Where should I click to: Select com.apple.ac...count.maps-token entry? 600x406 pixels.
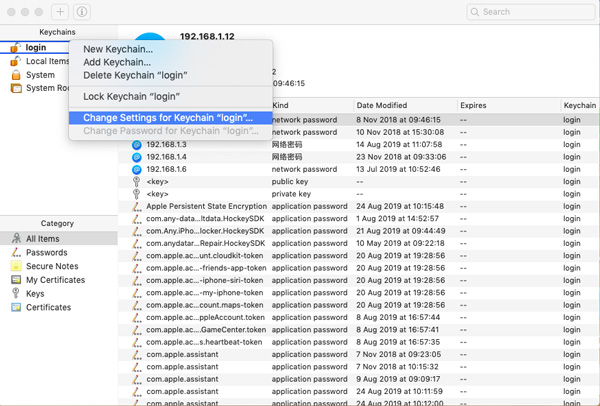click(205, 305)
